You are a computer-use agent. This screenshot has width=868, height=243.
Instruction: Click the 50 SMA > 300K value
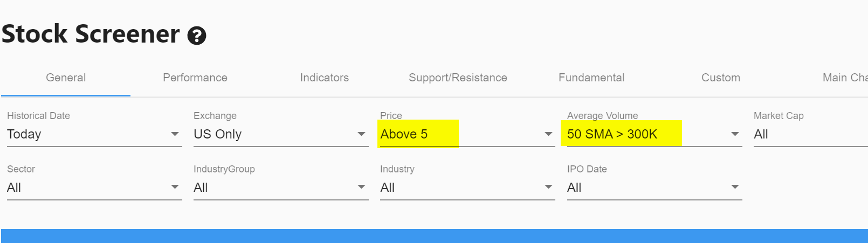612,134
